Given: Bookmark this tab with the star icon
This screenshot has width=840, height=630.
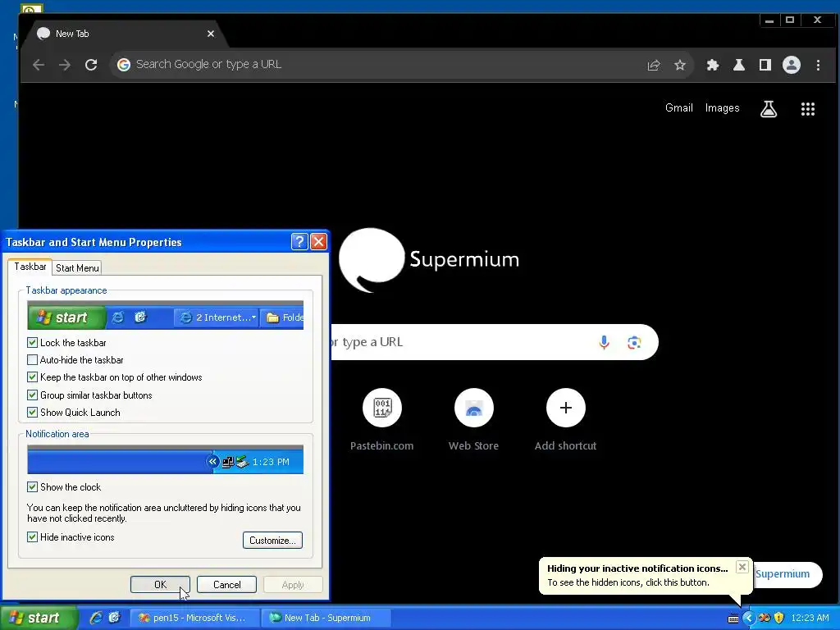Looking at the screenshot, I should [680, 65].
